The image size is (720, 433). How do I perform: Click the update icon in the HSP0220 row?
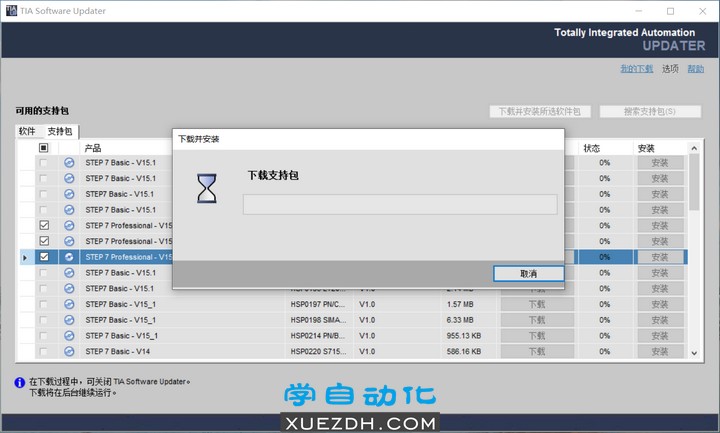(69, 351)
